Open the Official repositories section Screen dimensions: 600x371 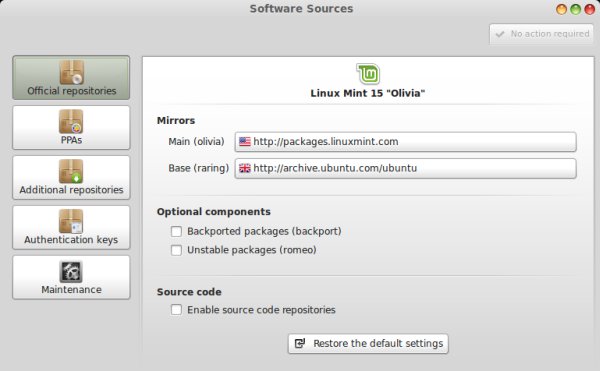[71, 78]
